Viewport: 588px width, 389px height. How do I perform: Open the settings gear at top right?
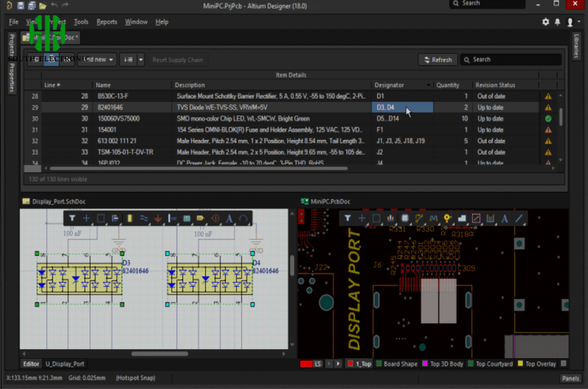pyautogui.click(x=545, y=21)
